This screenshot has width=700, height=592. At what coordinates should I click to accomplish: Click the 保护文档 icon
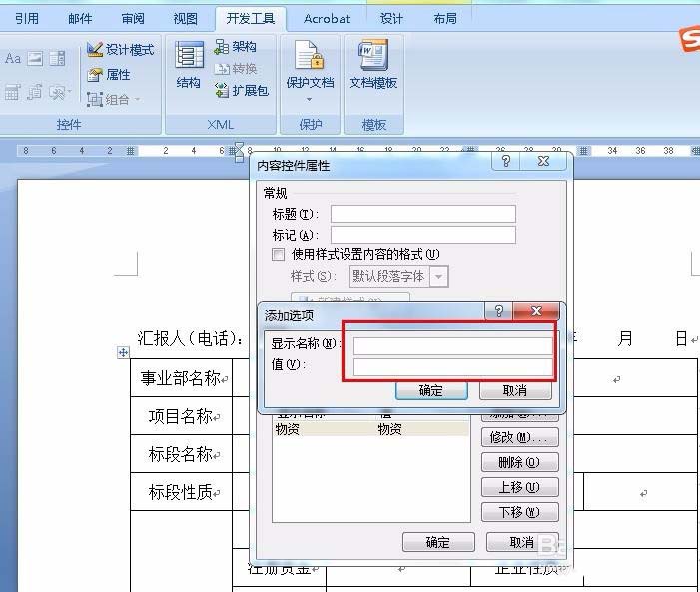point(310,64)
